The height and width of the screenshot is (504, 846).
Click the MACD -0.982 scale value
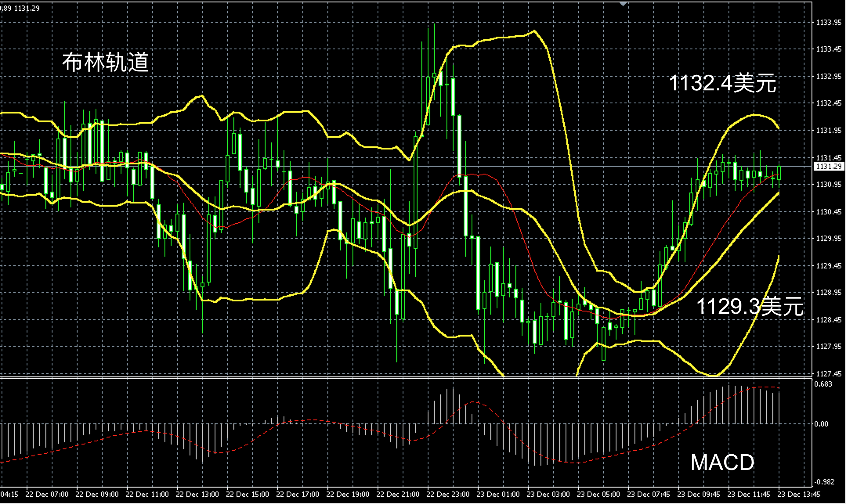pyautogui.click(x=824, y=482)
